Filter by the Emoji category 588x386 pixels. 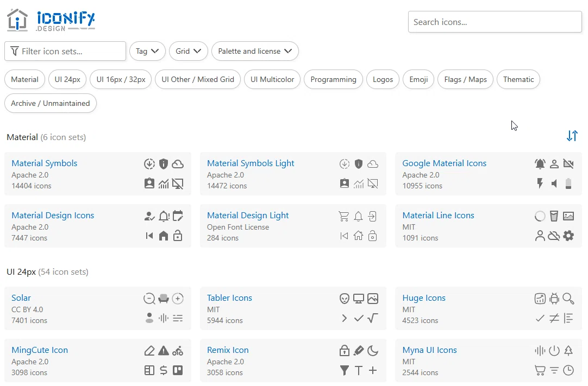pos(418,79)
